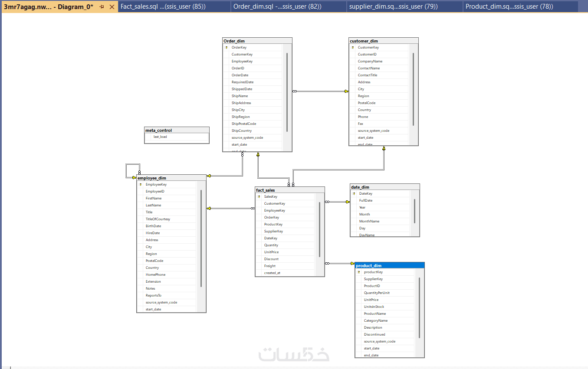Select the ShipName column in Order_dim
Viewport: 588px width, 369px height.
pyautogui.click(x=253, y=96)
